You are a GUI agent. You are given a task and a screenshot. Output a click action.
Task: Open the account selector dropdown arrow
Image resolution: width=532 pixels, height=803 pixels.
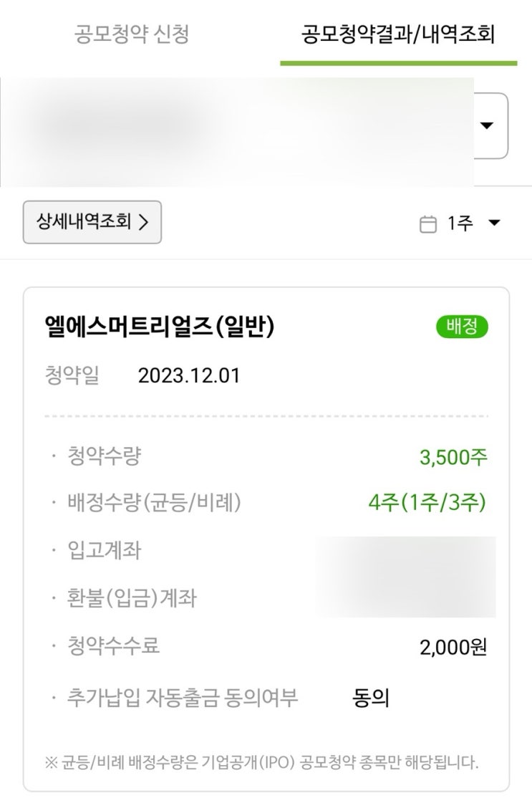coord(487,126)
